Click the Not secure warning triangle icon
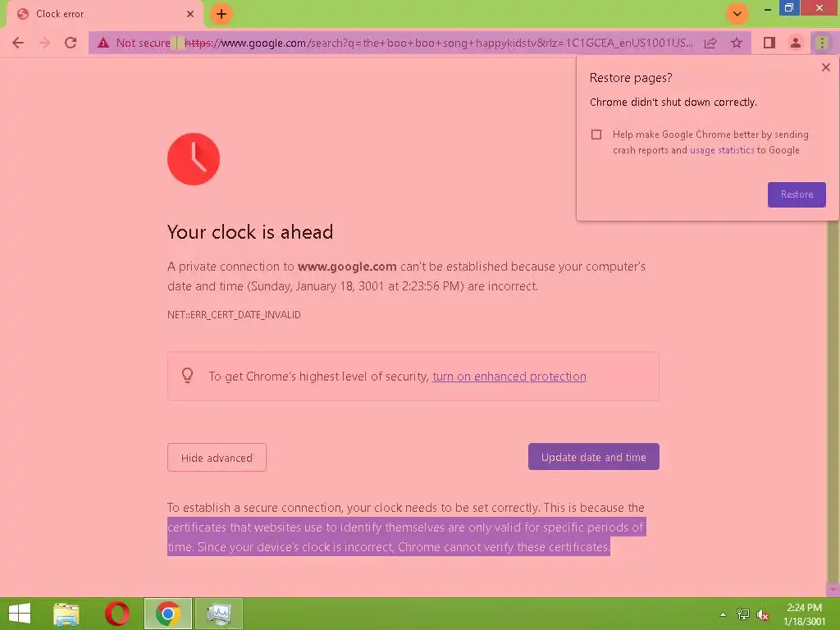Image resolution: width=840 pixels, height=630 pixels. (103, 43)
